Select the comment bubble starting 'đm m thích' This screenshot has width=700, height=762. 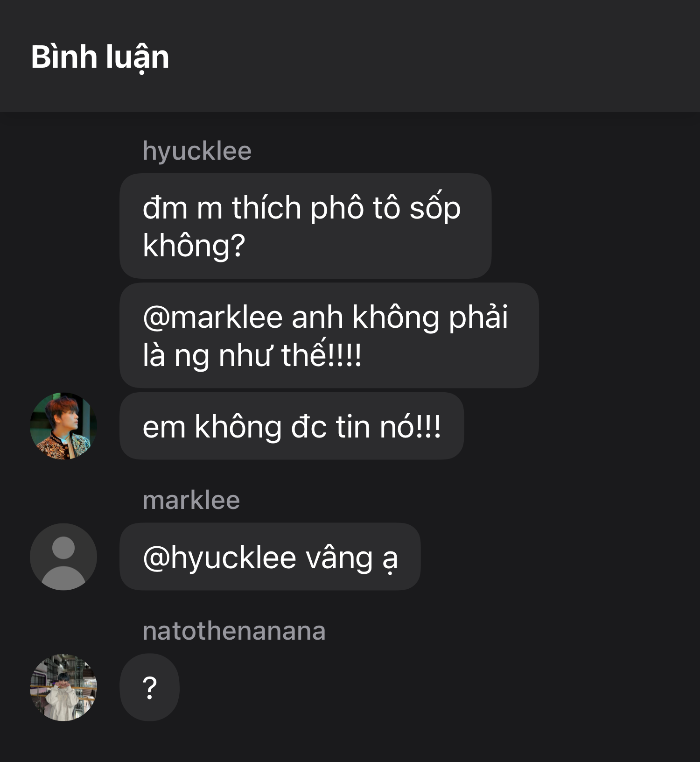click(x=306, y=226)
